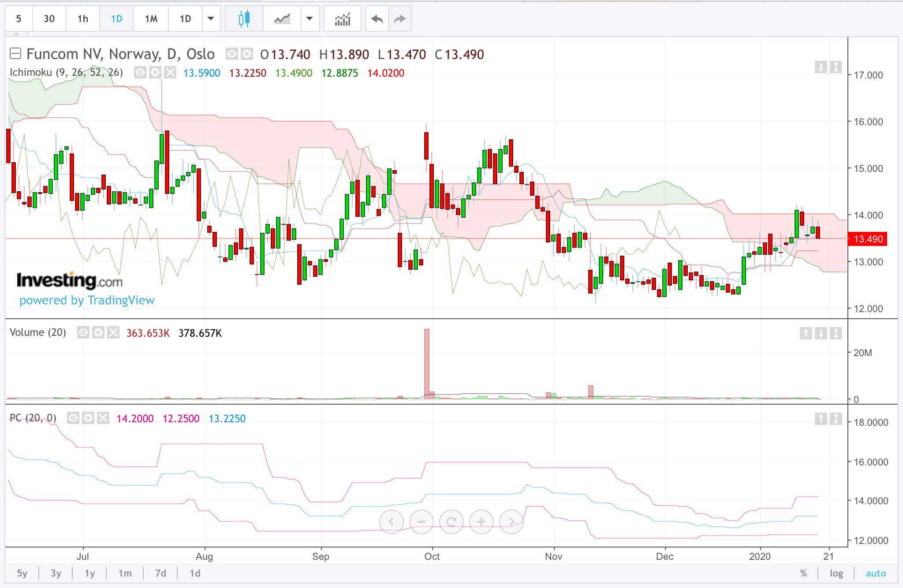Click the Volume (20) title
903x588 pixels.
38,332
